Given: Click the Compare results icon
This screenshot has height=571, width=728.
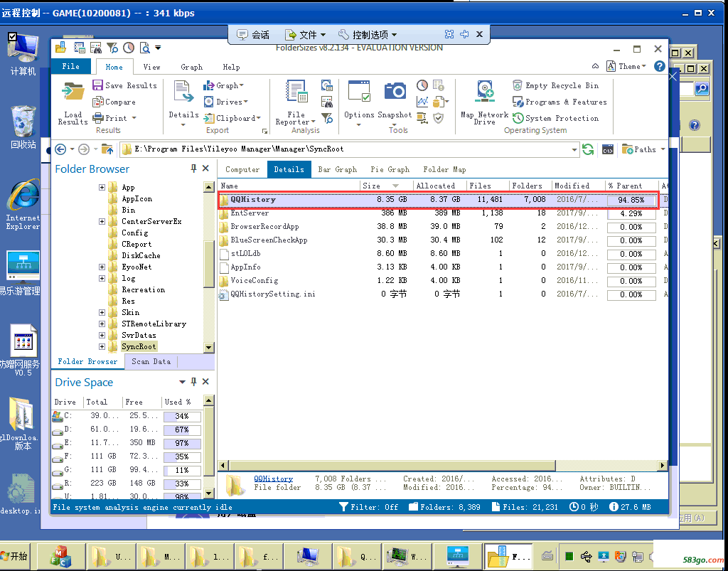Looking at the screenshot, I should click(97, 102).
